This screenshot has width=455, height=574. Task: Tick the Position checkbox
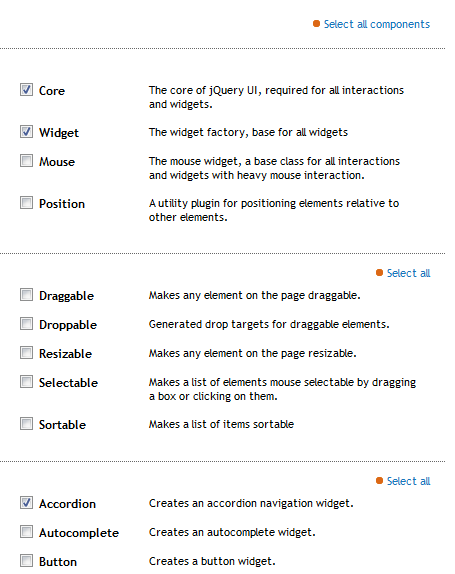coord(26,203)
